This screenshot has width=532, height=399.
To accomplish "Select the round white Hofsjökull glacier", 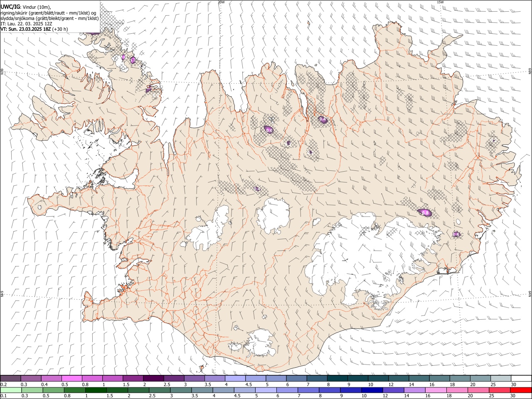I will click(273, 215).
